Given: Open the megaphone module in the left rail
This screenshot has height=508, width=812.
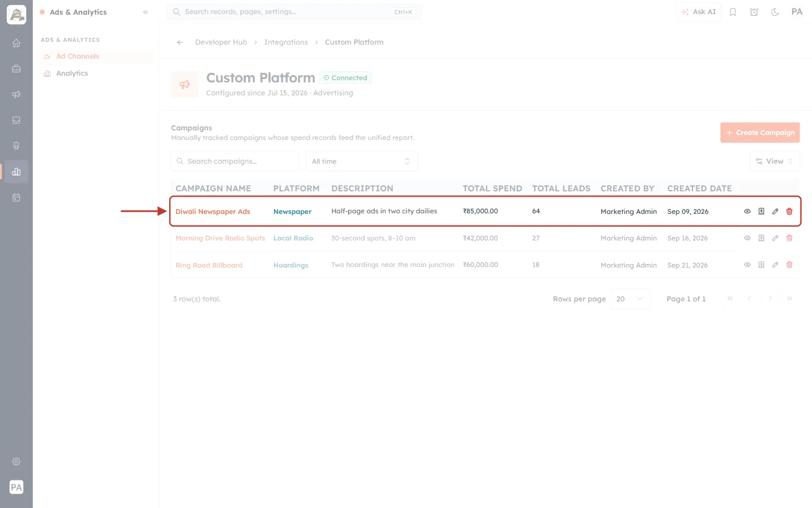Looking at the screenshot, I should pos(16,94).
